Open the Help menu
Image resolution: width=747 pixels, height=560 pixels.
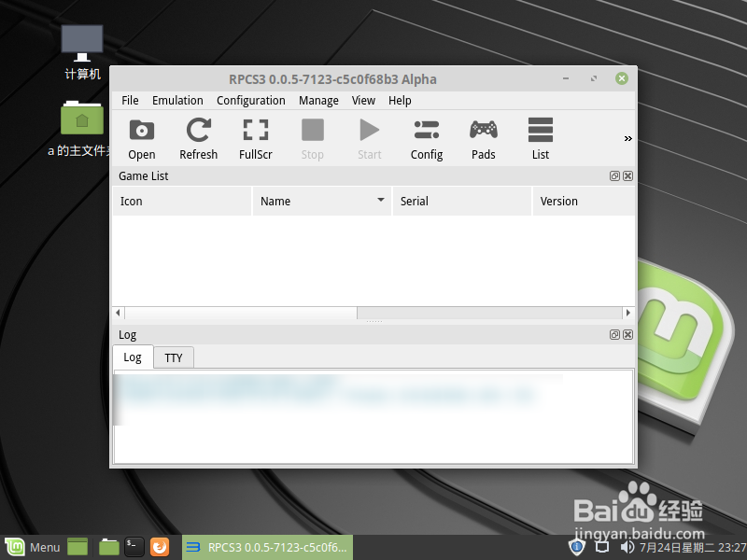[400, 101]
